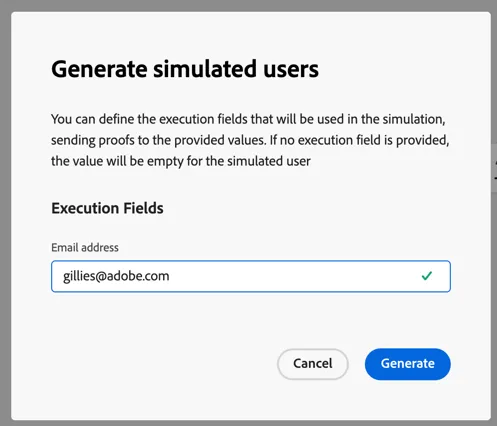Screen dimensions: 497x426
Task: Click the partially hidden control behind the dialog's right edge
Action: 494,168
